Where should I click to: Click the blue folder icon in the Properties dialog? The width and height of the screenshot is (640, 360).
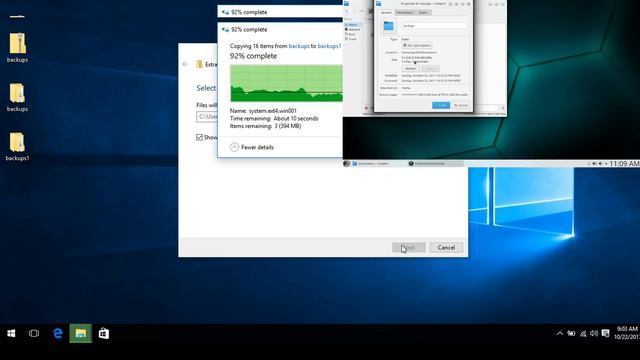pos(388,26)
